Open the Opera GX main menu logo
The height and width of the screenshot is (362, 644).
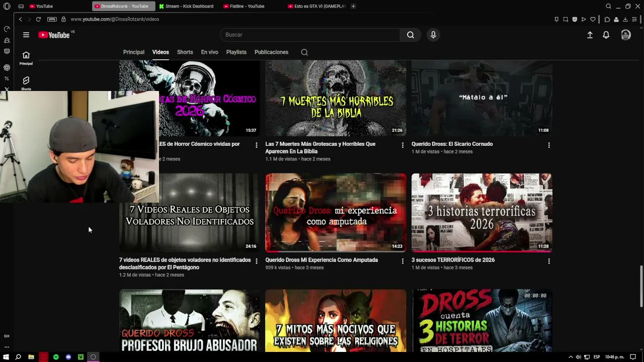coord(7,7)
